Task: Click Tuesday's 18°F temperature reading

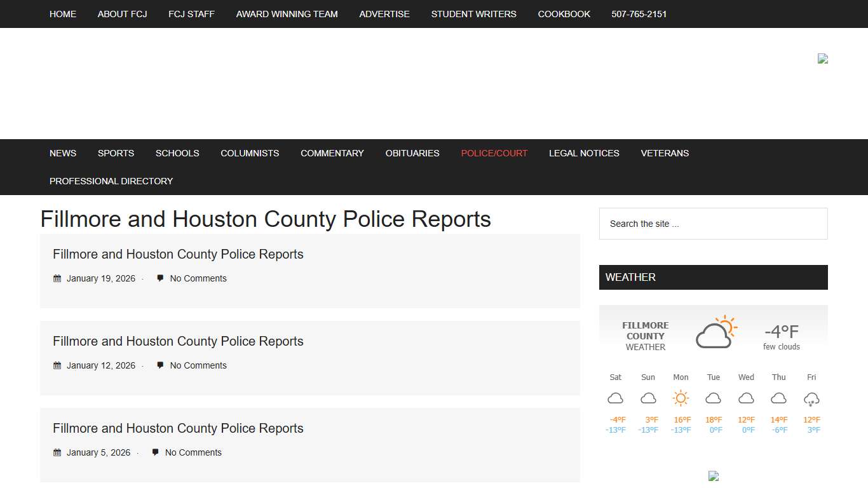Action: point(713,419)
